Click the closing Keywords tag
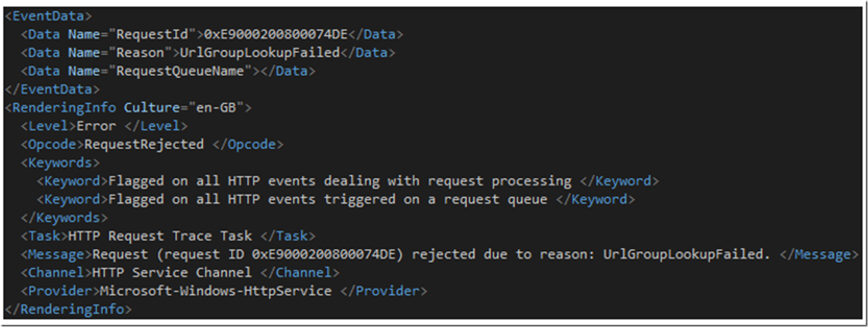868x327 pixels. point(64,218)
